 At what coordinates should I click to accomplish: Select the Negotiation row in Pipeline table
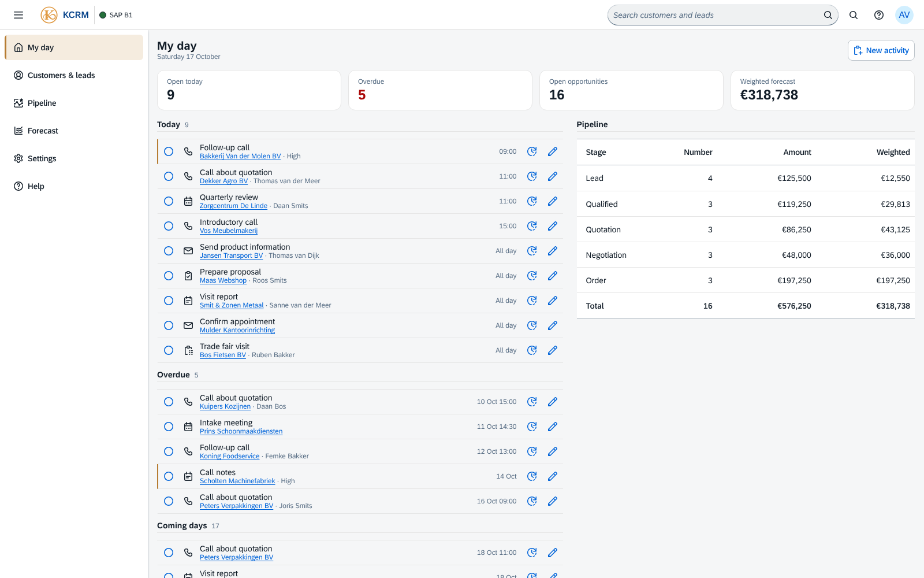pos(746,255)
